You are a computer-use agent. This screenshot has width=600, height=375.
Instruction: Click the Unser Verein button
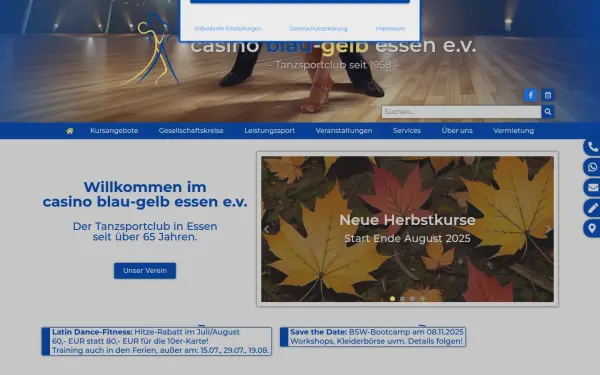(x=145, y=271)
